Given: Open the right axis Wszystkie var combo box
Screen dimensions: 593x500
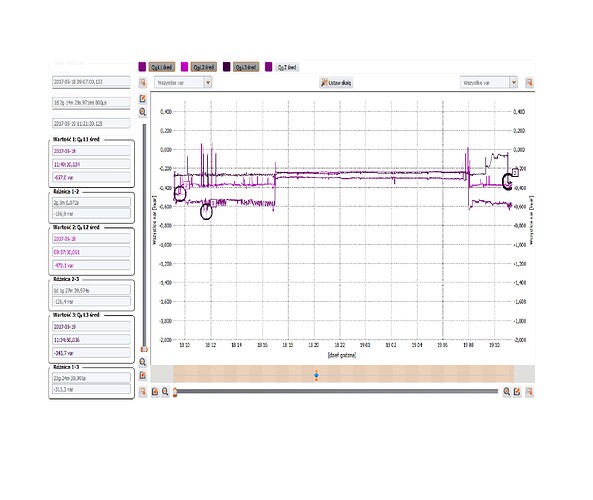Looking at the screenshot, I should pyautogui.click(x=489, y=82).
